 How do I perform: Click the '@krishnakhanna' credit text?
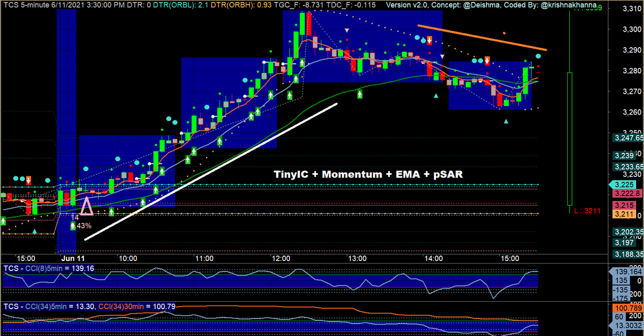[570, 4]
